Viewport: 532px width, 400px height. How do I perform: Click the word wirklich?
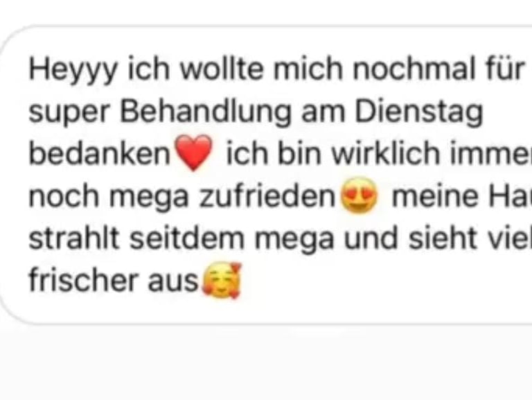tap(385, 153)
